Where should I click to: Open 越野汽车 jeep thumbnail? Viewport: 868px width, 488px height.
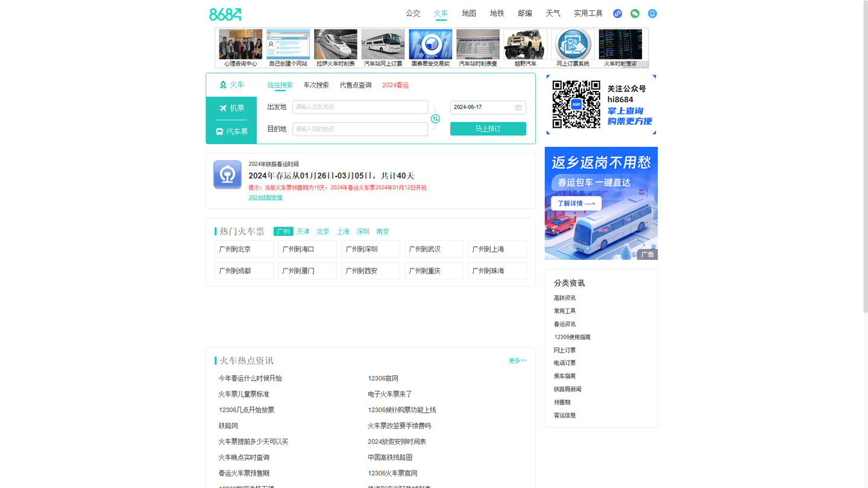pyautogui.click(x=525, y=48)
